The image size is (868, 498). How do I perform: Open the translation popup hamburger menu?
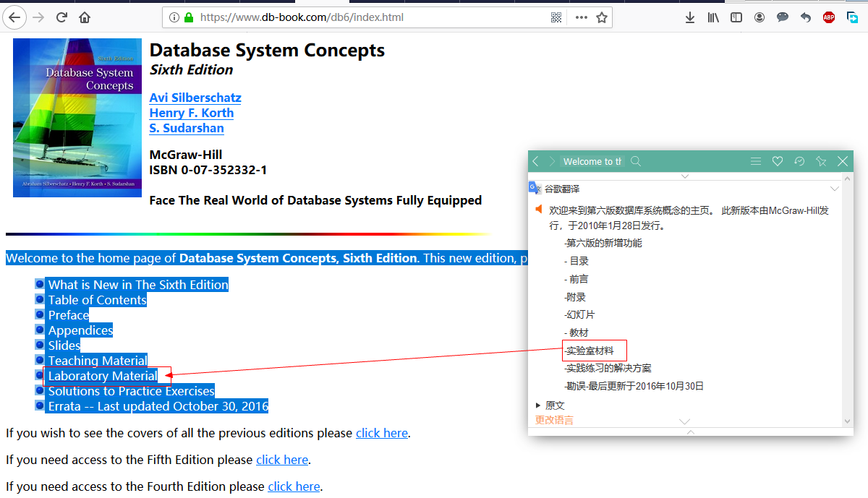(756, 161)
